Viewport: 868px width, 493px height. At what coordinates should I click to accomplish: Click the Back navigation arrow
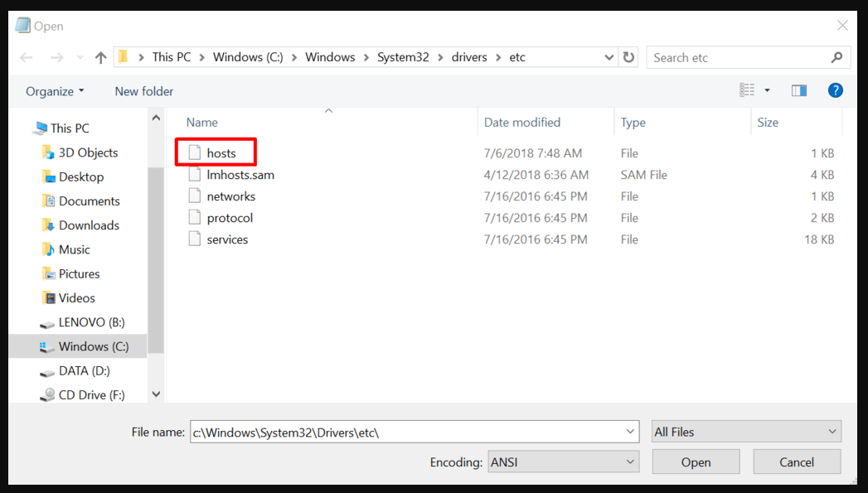pyautogui.click(x=26, y=56)
